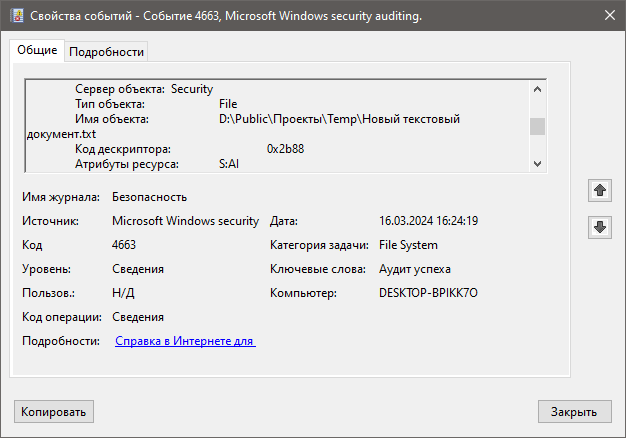
Task: Open the Справка в Интернете link
Action: point(185,341)
